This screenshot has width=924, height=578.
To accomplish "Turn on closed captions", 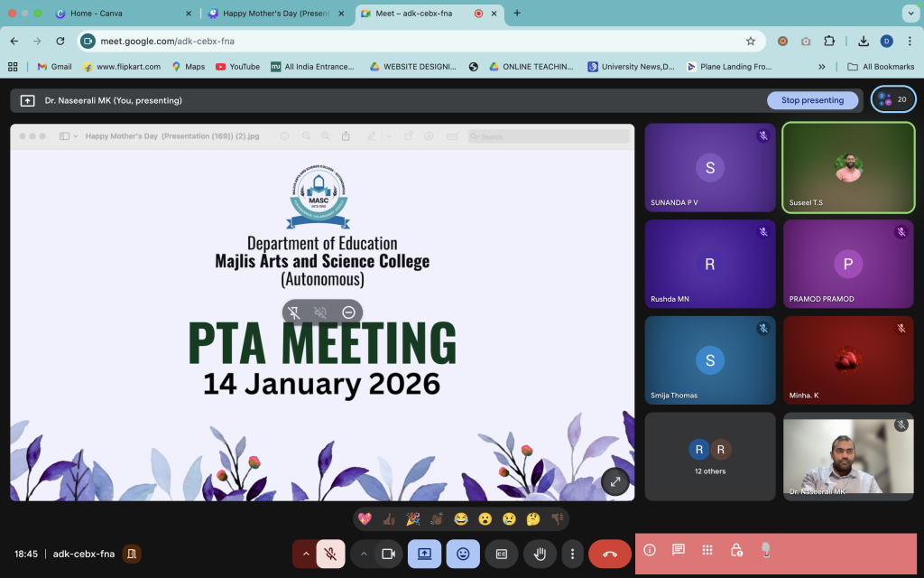I will (501, 554).
